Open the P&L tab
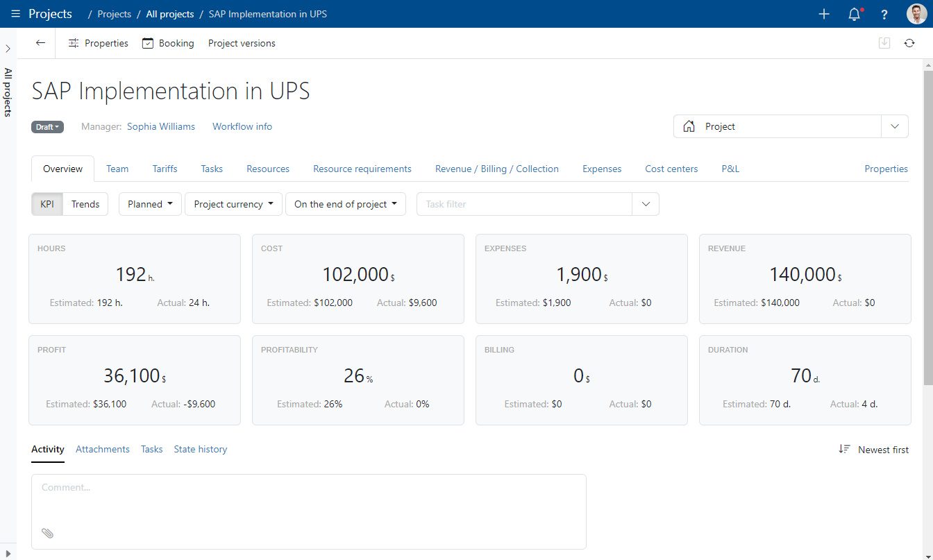 (x=730, y=169)
